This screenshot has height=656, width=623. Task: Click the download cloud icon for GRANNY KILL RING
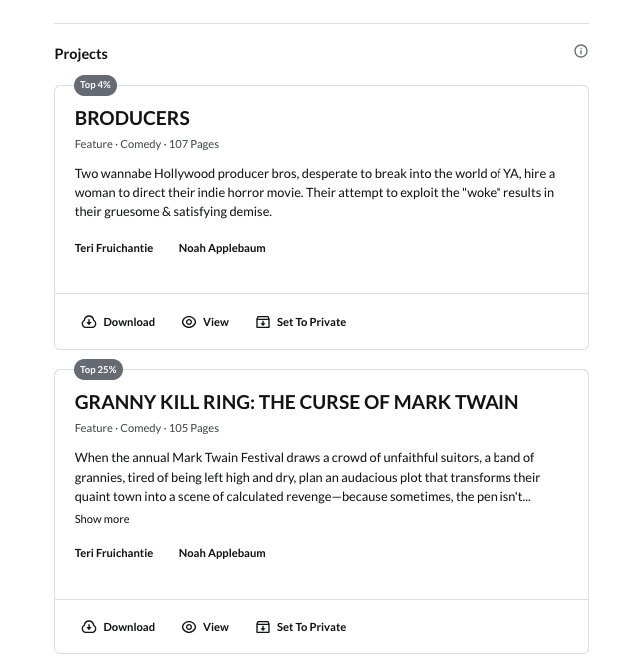click(x=89, y=627)
